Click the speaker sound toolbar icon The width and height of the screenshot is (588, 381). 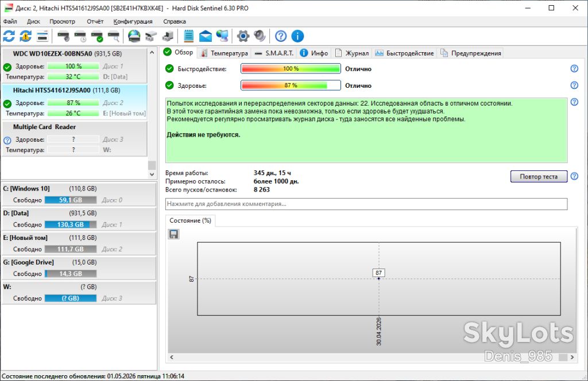coord(260,36)
